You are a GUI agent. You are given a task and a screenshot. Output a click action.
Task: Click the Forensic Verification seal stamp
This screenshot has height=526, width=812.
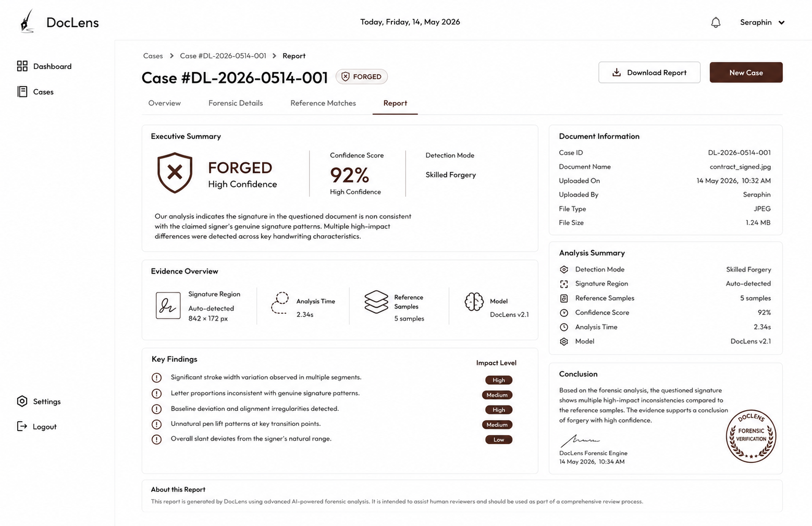(751, 436)
